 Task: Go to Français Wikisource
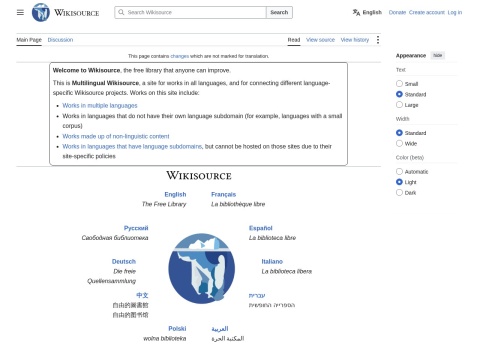223,194
